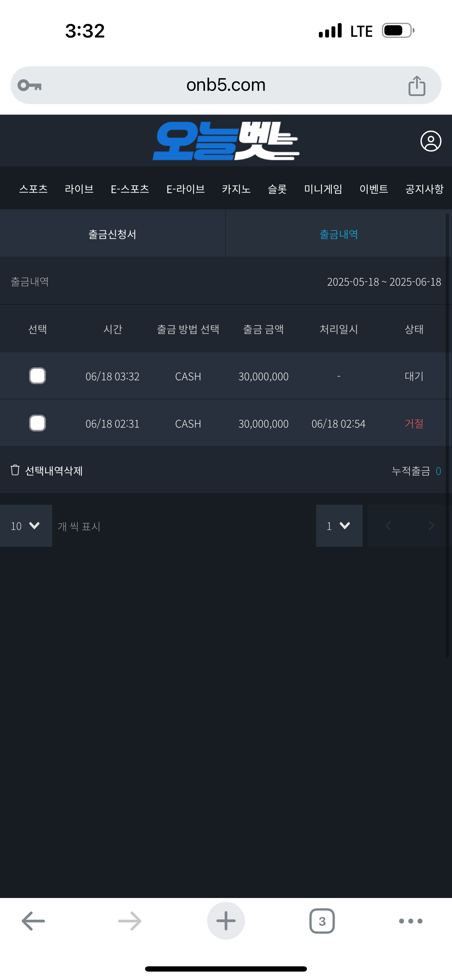The height and width of the screenshot is (980, 452).
Task: Check the 06/18 02:31 withdrawal row
Action: tap(38, 423)
